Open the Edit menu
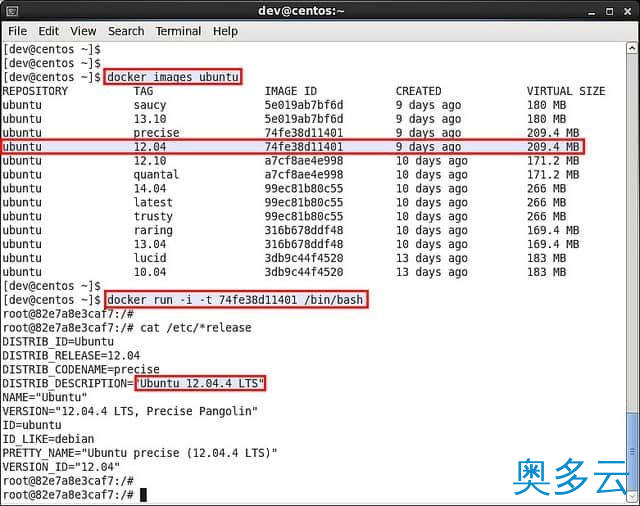 pos(49,31)
